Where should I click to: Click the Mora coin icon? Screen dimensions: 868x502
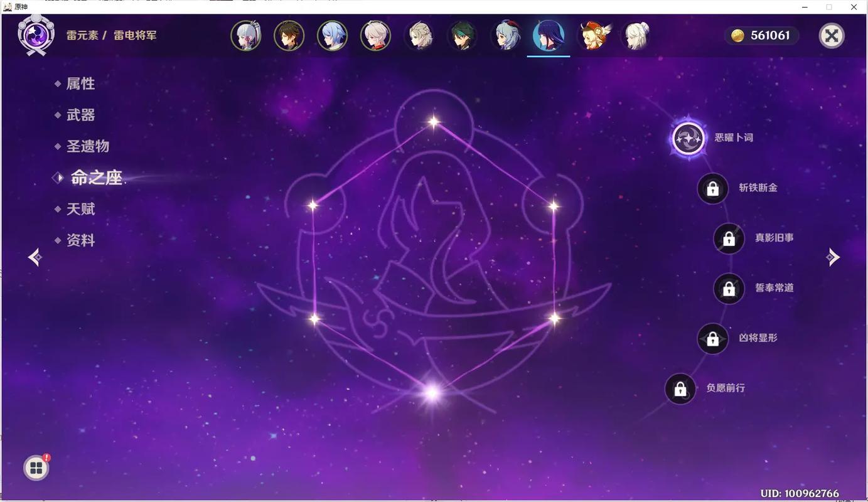[x=738, y=36]
